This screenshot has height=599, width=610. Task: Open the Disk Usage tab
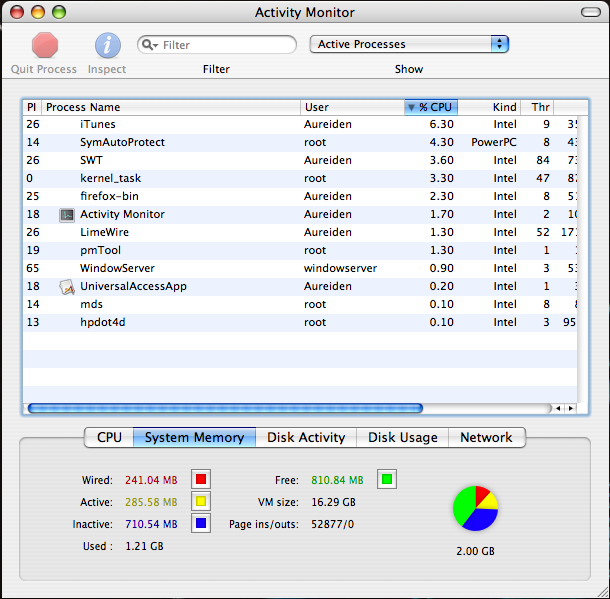click(403, 438)
